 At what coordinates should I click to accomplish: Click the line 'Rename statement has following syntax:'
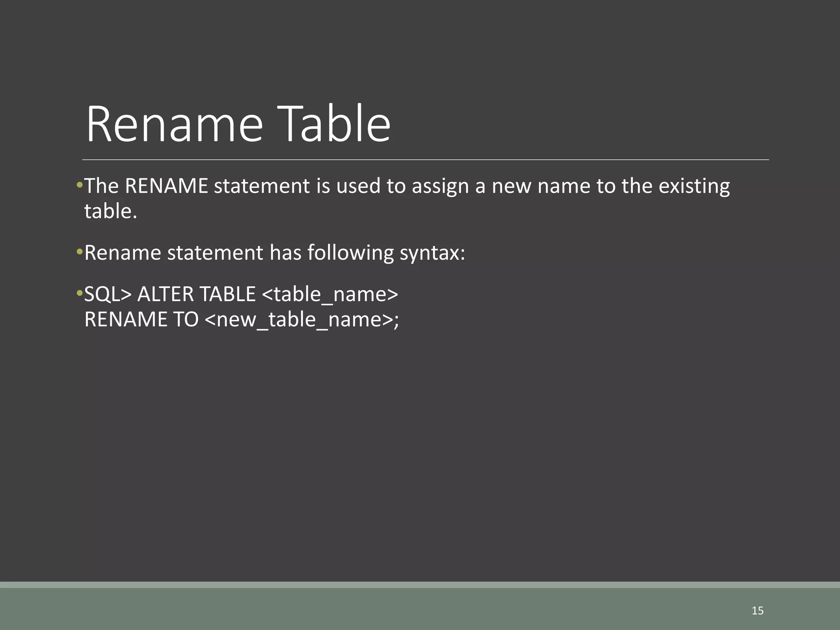[x=275, y=253]
